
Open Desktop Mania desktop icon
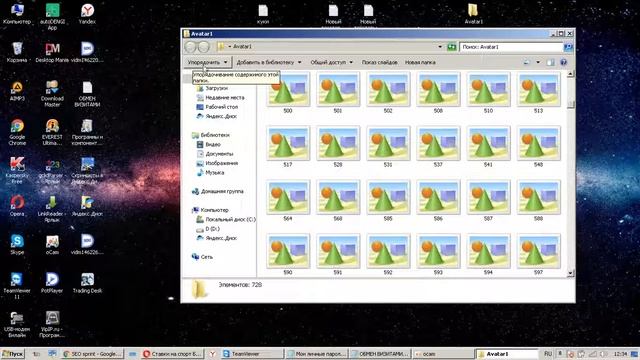click(52, 52)
